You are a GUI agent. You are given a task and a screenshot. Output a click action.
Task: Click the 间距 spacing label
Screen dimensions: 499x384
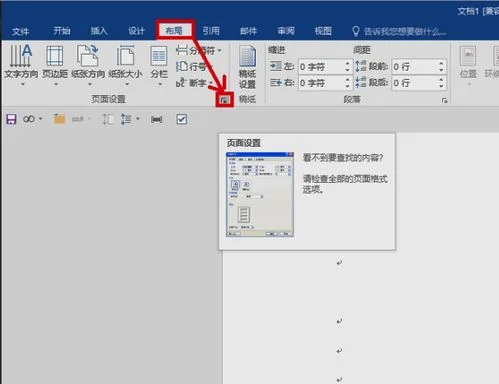362,50
